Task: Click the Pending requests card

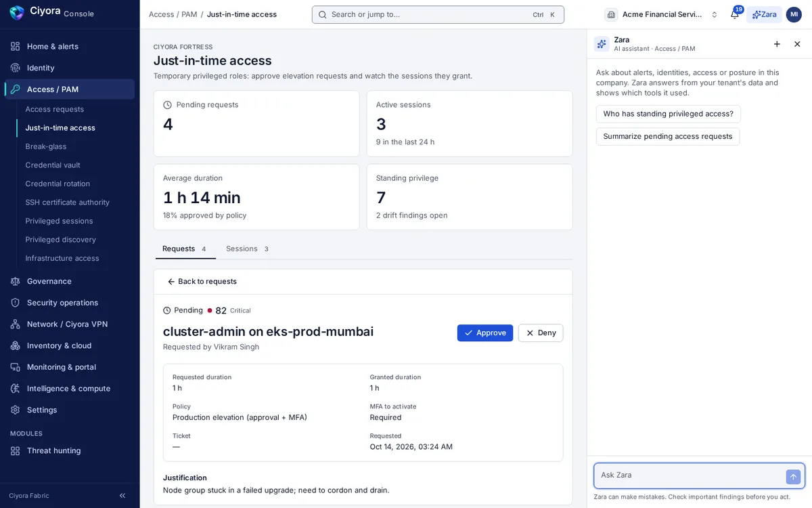Action: point(256,124)
